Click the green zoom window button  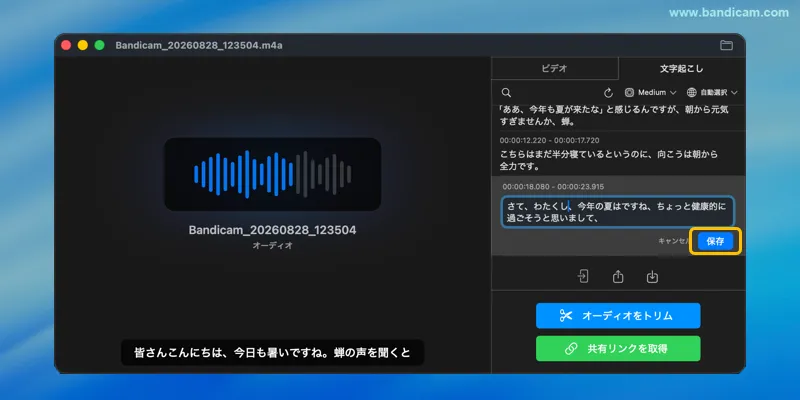click(x=99, y=45)
